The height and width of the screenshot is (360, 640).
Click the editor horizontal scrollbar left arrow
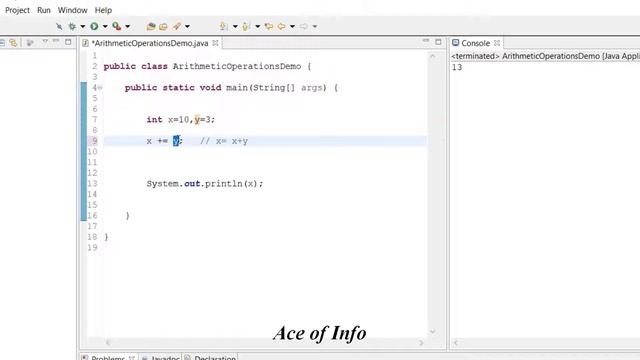pos(108,342)
